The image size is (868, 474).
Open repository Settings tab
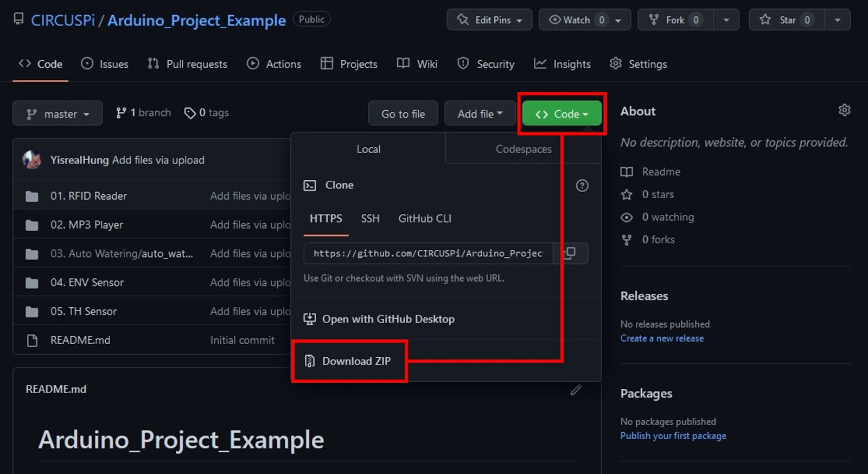click(639, 64)
